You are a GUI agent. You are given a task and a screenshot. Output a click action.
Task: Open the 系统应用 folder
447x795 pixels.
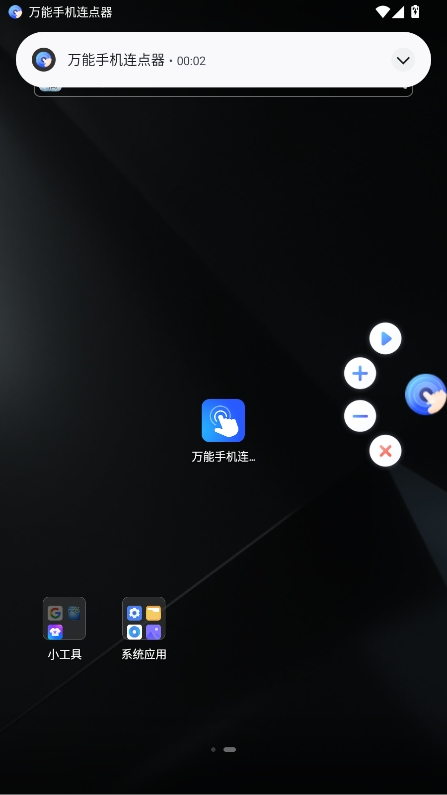(x=144, y=619)
